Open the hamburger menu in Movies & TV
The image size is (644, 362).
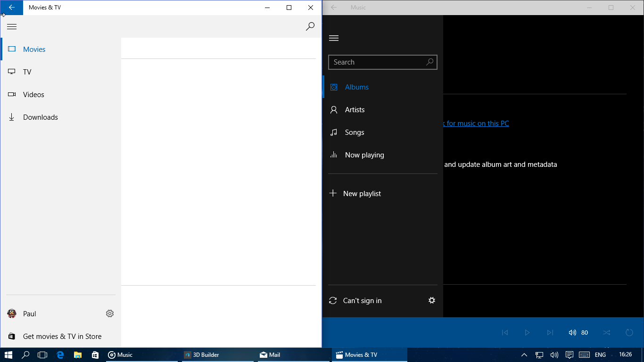(12, 27)
